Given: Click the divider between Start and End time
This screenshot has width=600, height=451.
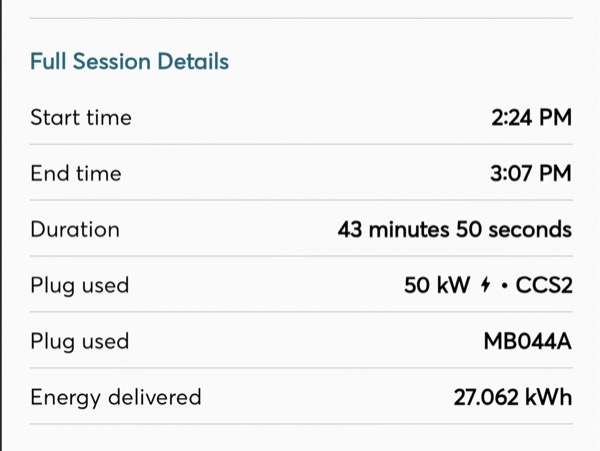Looking at the screenshot, I should coord(301,144).
